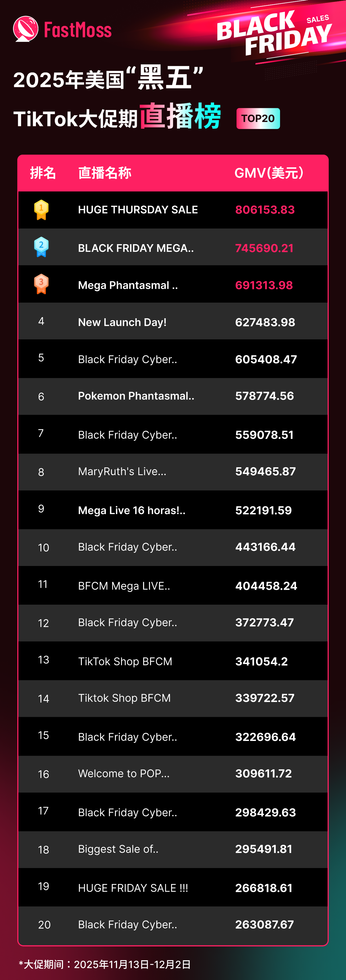Click the FastMoss satellite logo icon
This screenshot has height=980, width=346.
click(x=25, y=29)
